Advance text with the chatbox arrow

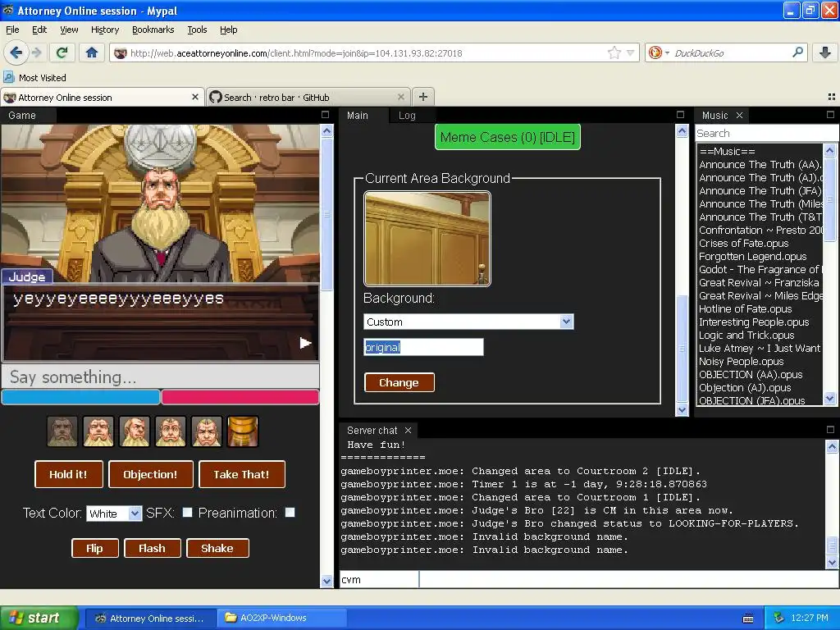coord(305,343)
